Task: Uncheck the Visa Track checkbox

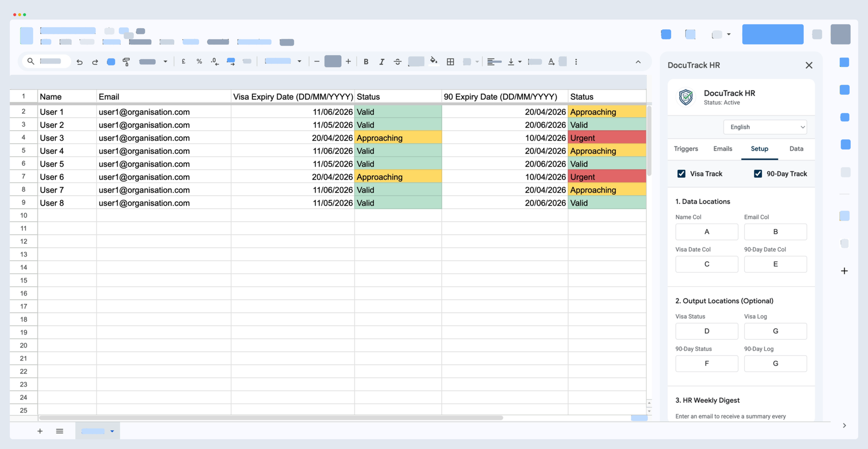Action: click(x=681, y=174)
